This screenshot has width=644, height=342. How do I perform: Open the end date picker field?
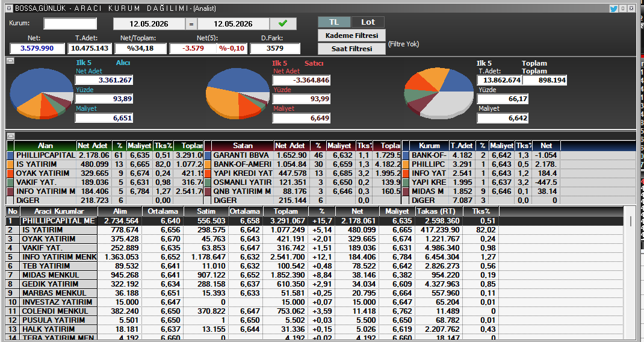pyautogui.click(x=233, y=24)
